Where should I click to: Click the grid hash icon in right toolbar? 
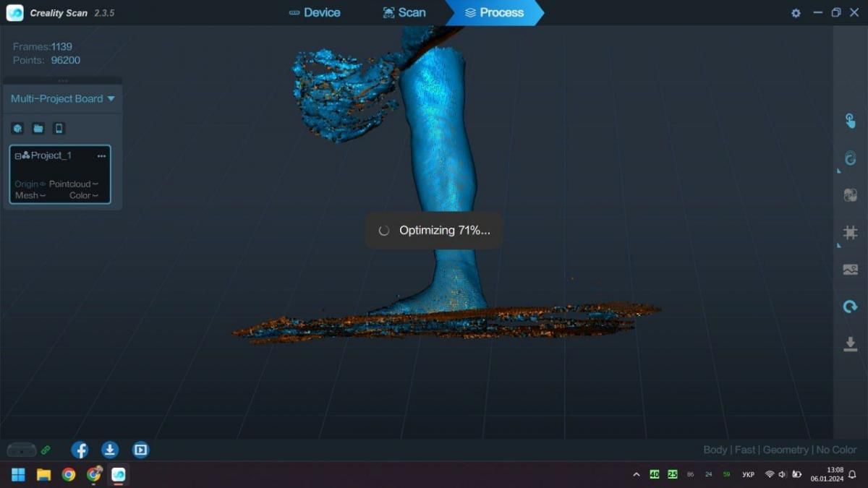[851, 232]
